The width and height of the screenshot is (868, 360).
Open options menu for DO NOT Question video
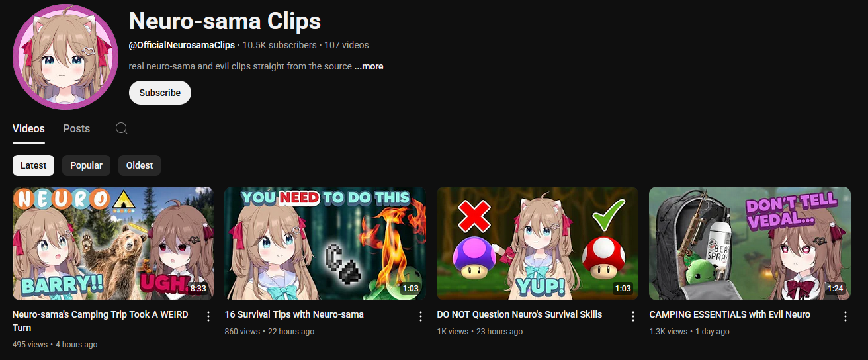click(x=633, y=316)
